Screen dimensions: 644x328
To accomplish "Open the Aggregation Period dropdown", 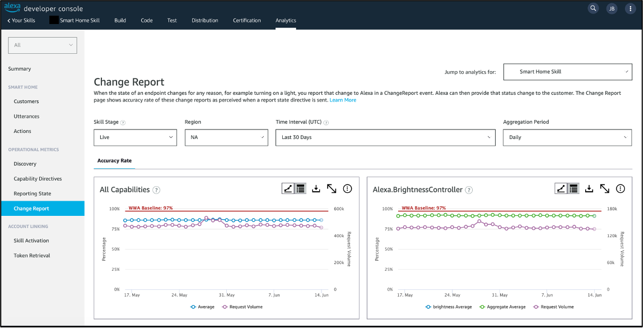I will pos(567,137).
